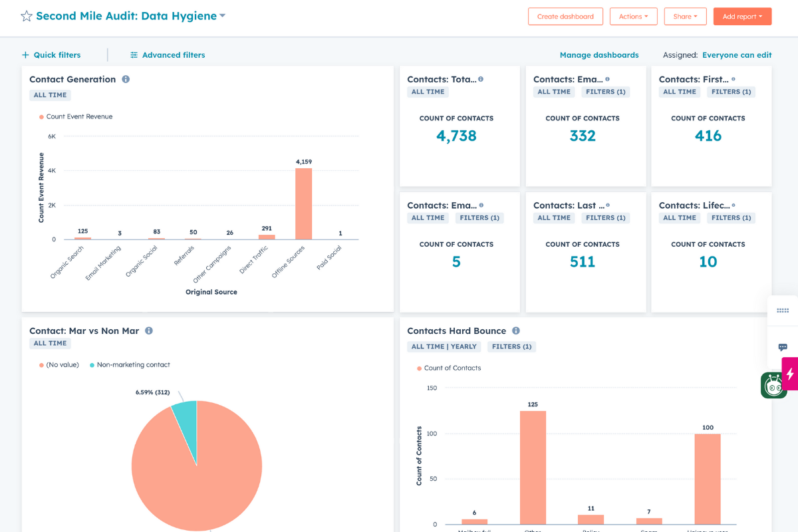Click the Original Source axis label
This screenshot has height=532, width=798.
(x=211, y=292)
